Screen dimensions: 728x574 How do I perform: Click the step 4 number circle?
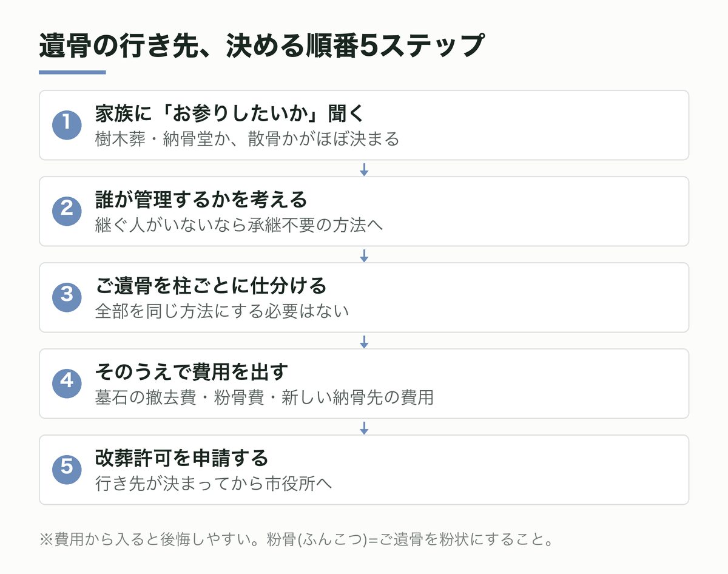[67, 383]
